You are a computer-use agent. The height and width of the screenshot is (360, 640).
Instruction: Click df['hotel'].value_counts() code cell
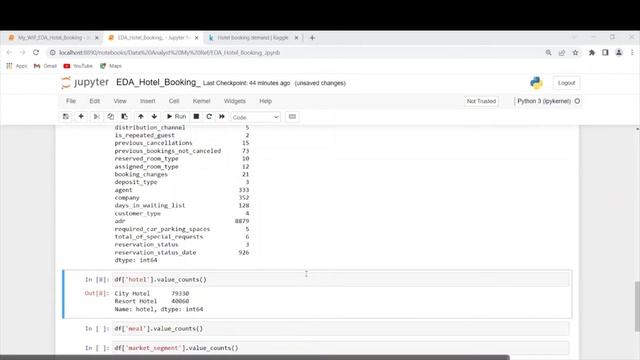point(340,280)
